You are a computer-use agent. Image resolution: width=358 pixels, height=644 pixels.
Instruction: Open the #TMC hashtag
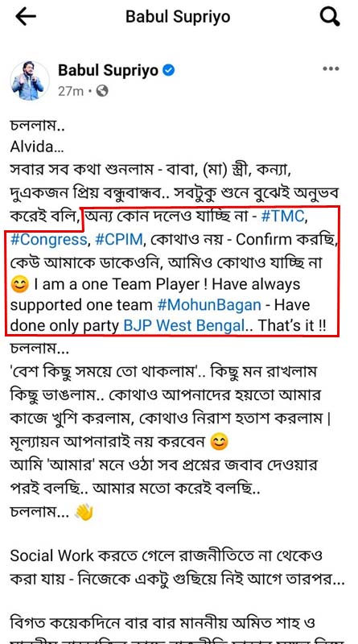pyautogui.click(x=283, y=216)
